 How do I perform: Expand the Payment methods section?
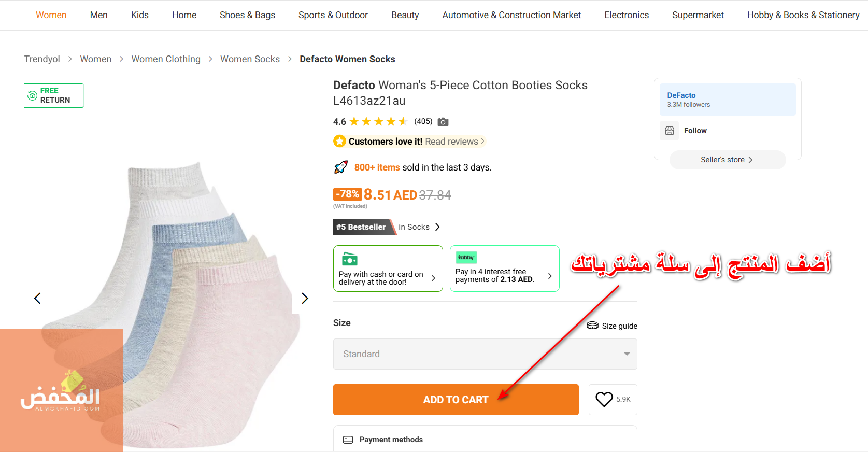point(485,439)
